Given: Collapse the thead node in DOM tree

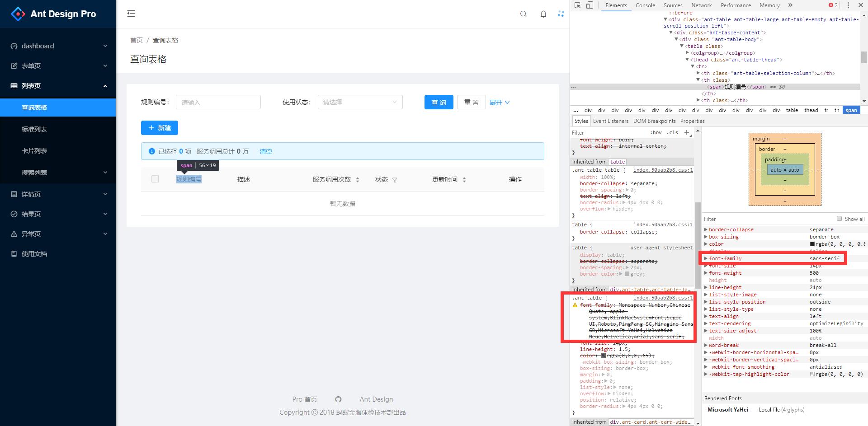Looking at the screenshot, I should (x=687, y=60).
